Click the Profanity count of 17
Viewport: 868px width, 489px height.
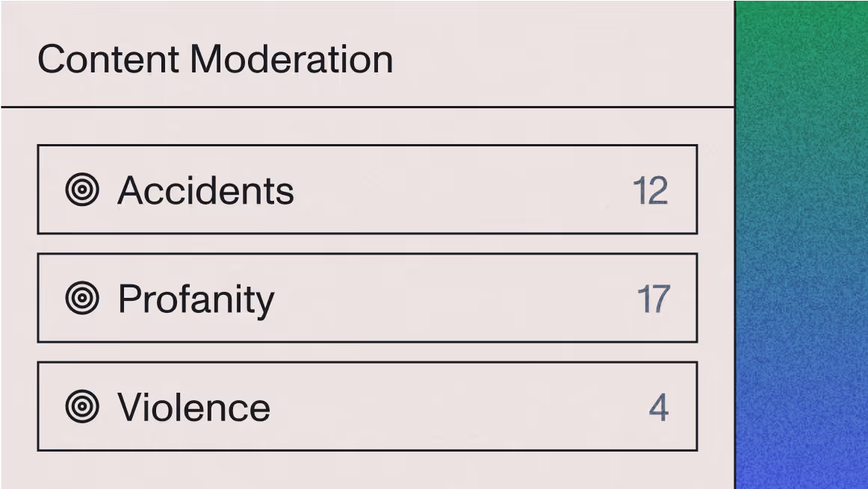pos(654,299)
